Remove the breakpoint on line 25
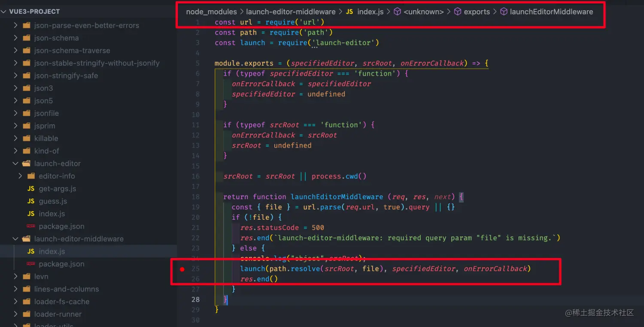This screenshot has width=644, height=327. (182, 269)
